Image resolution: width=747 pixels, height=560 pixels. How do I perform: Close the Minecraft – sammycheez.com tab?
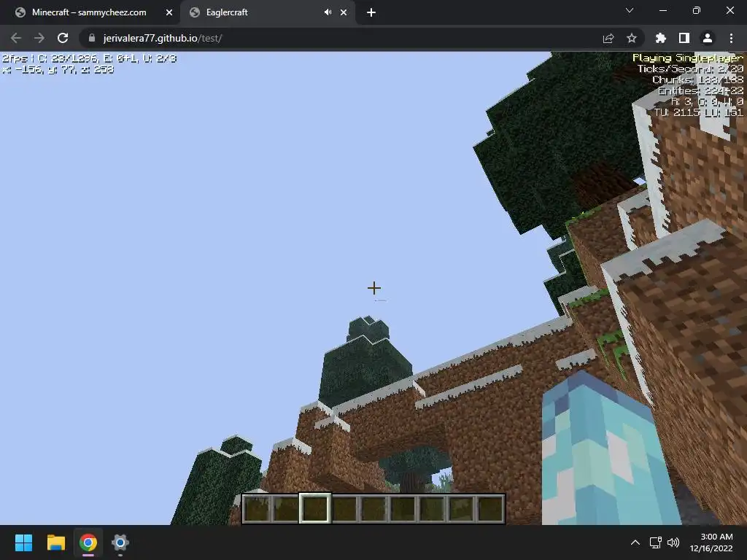coord(169,12)
